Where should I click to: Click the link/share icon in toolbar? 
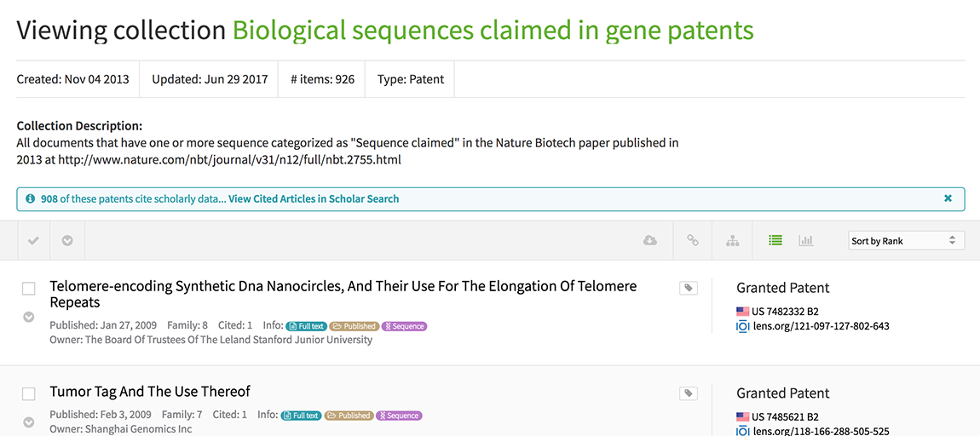click(x=693, y=241)
